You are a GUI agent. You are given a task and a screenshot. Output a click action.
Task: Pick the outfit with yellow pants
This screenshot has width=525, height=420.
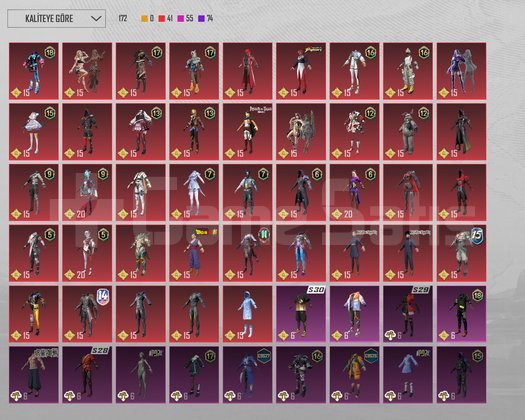pyautogui.click(x=33, y=314)
